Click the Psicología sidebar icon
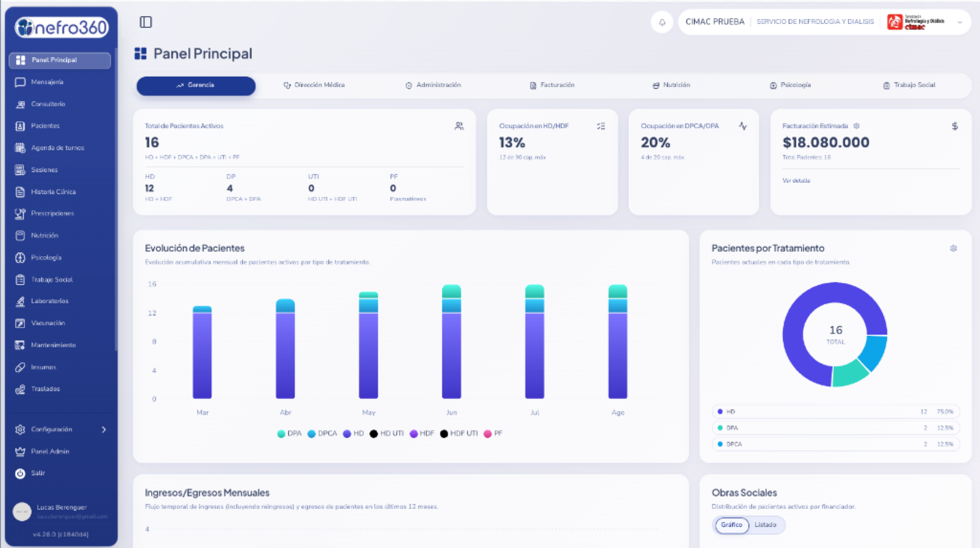Image resolution: width=980 pixels, height=548 pixels. tap(20, 258)
